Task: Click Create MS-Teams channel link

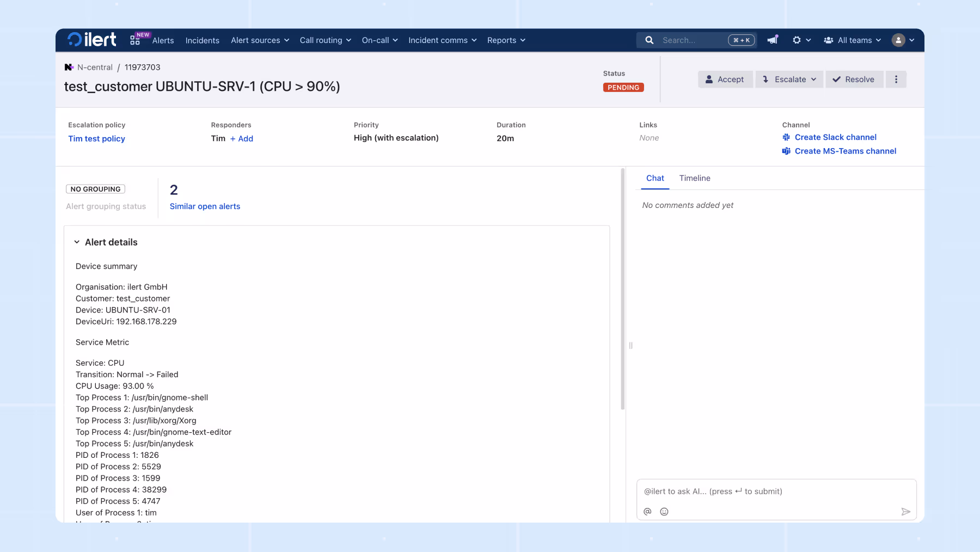Action: tap(846, 151)
